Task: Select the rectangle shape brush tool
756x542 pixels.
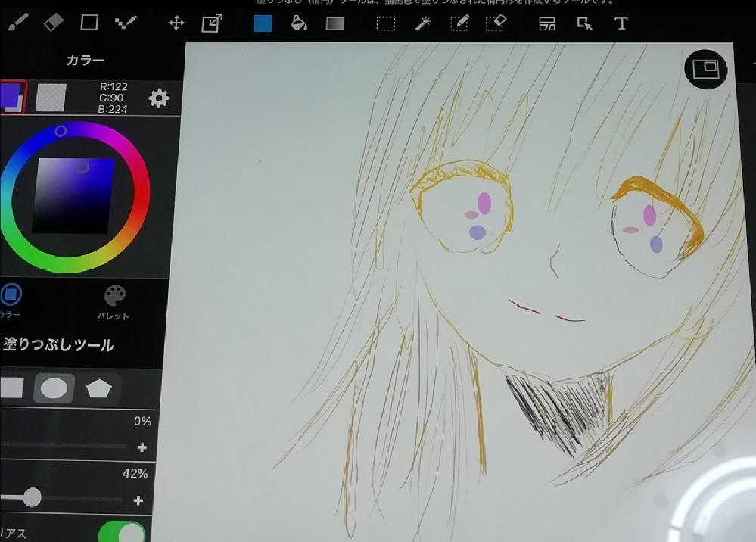Action: [x=89, y=23]
